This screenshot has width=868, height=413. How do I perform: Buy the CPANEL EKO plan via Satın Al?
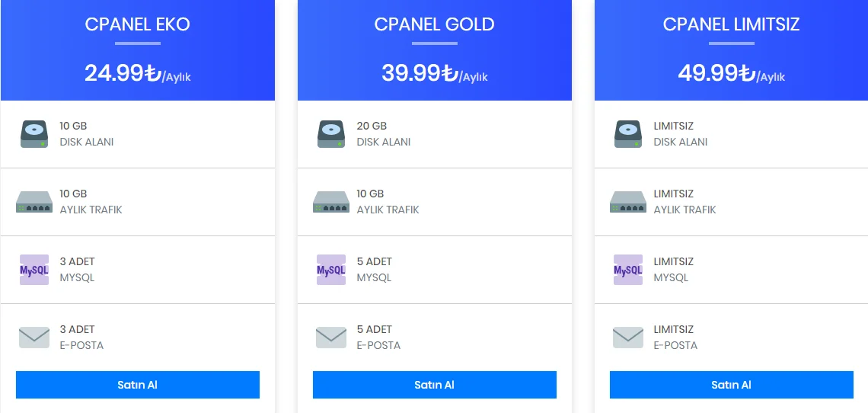[x=138, y=385]
